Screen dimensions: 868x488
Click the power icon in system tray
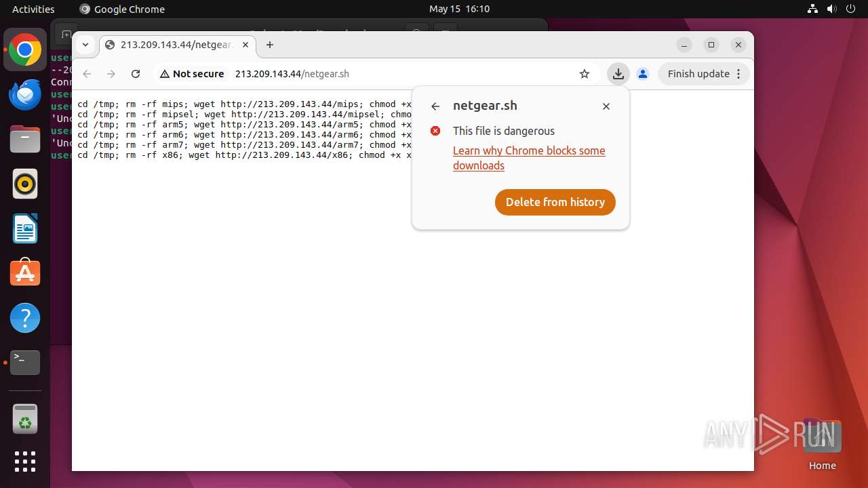[851, 9]
